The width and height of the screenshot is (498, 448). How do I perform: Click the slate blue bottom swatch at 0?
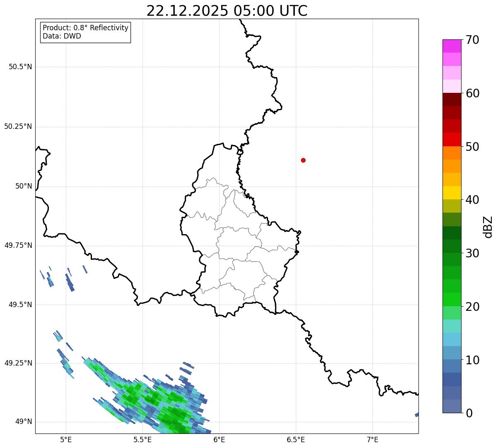click(x=452, y=406)
